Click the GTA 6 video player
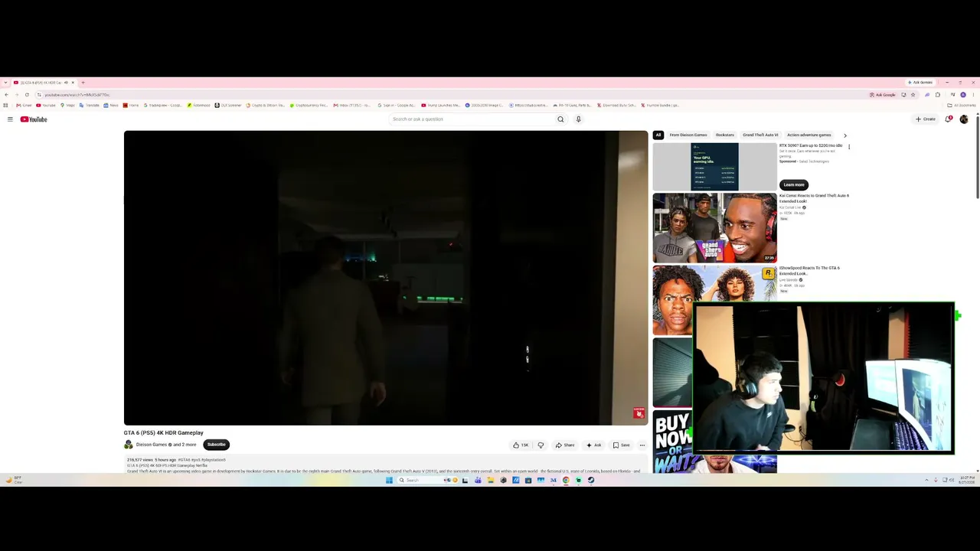Viewport: 980px width, 551px height. tap(386, 278)
